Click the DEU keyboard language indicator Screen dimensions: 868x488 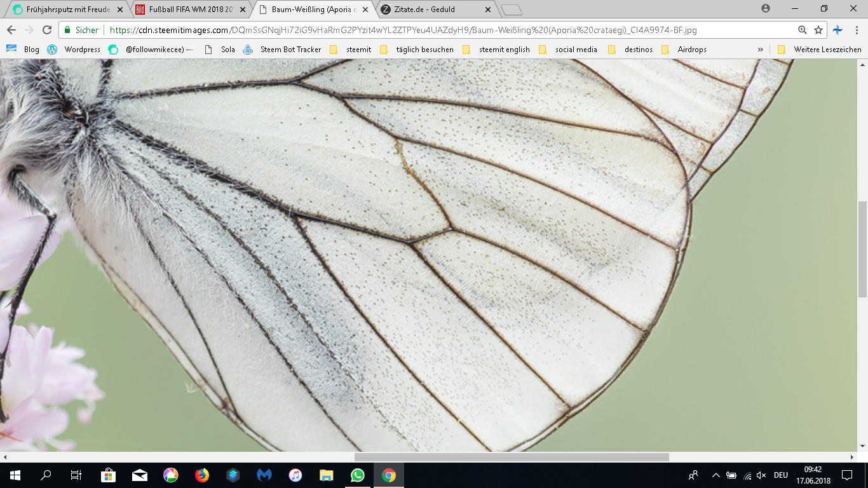point(780,475)
